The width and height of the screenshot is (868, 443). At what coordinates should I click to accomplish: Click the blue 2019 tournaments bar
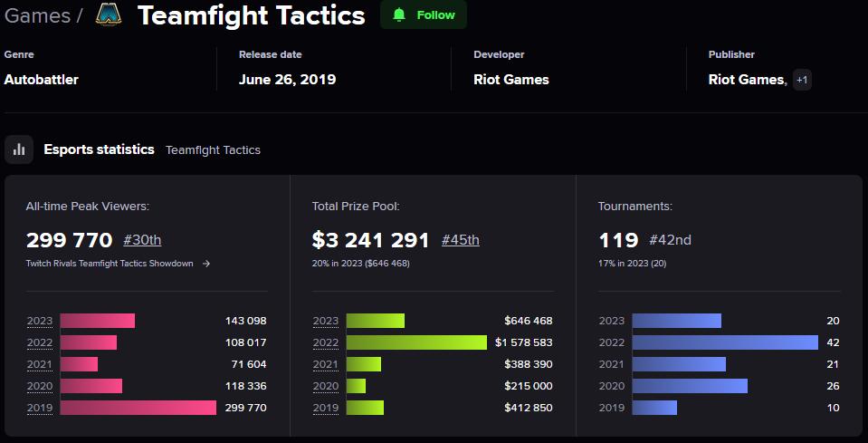click(655, 408)
